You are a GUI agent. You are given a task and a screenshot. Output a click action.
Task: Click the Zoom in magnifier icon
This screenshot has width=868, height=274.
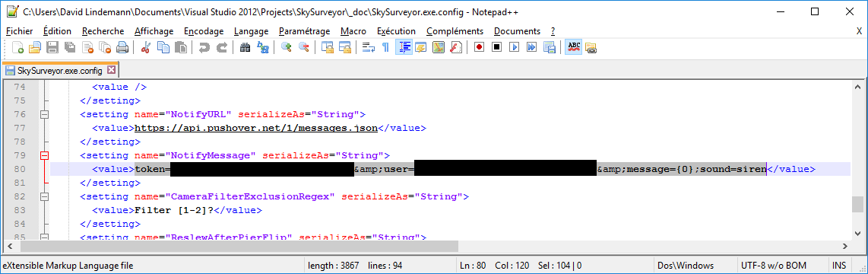click(x=287, y=47)
